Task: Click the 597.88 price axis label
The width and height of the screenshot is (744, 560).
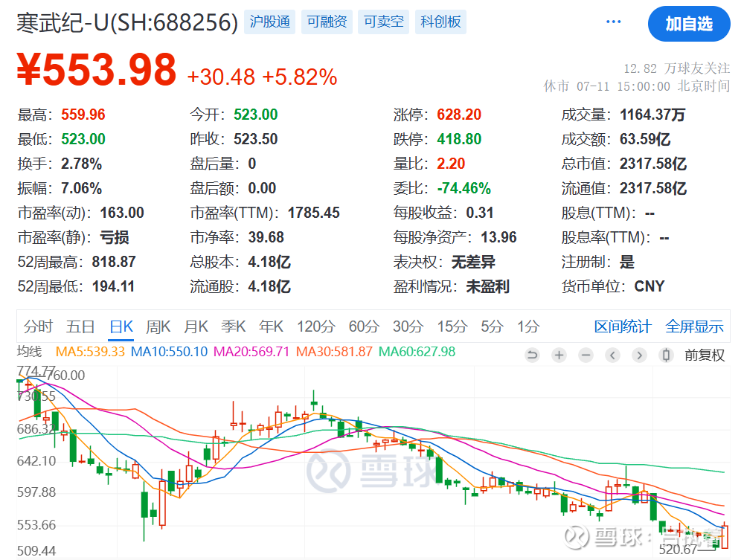Action: click(36, 492)
